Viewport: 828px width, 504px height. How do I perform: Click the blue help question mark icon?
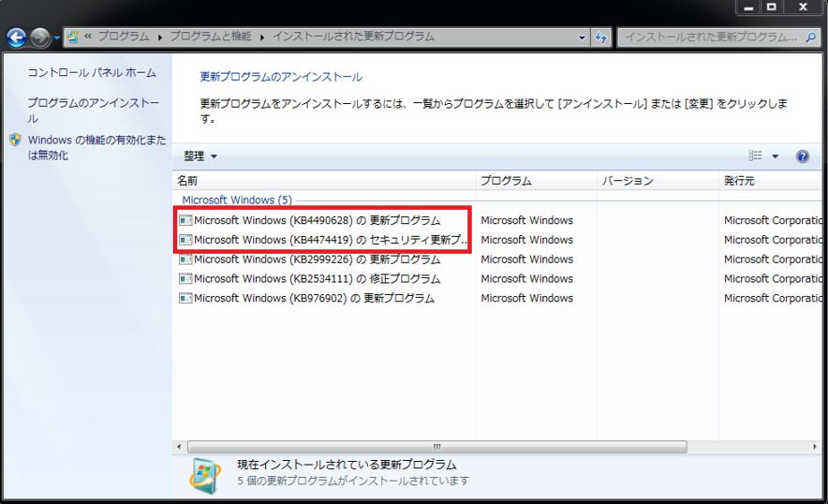(x=802, y=156)
